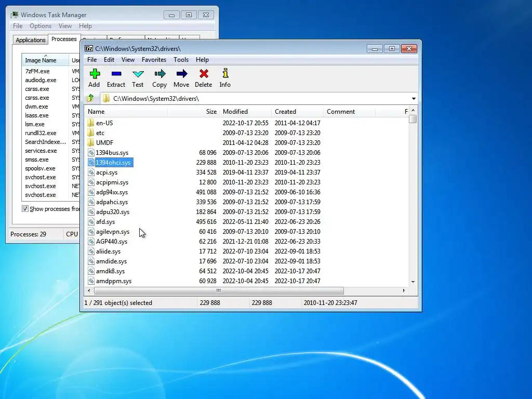This screenshot has width=532, height=399.
Task: Click the file icon of agilevpn.sys
Action: (91, 231)
